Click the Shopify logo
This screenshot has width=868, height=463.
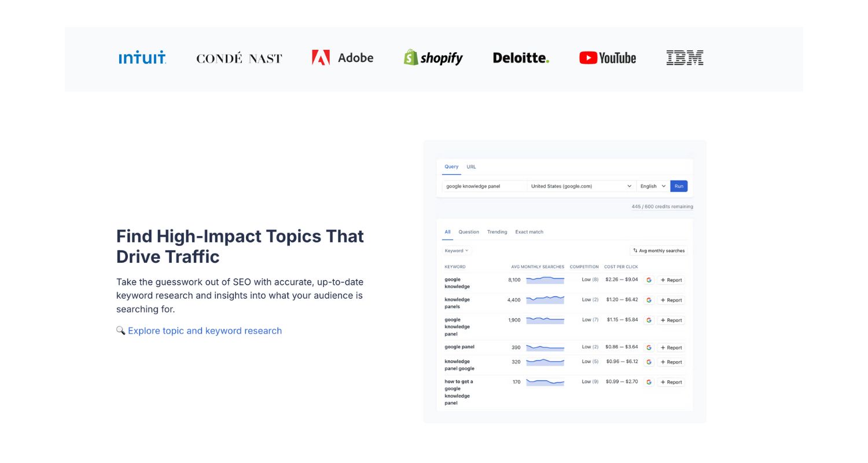[x=433, y=57]
